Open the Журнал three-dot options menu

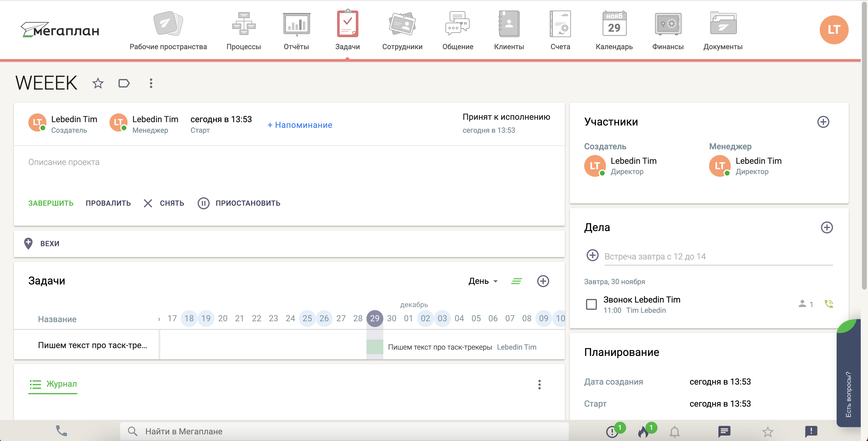pos(539,384)
